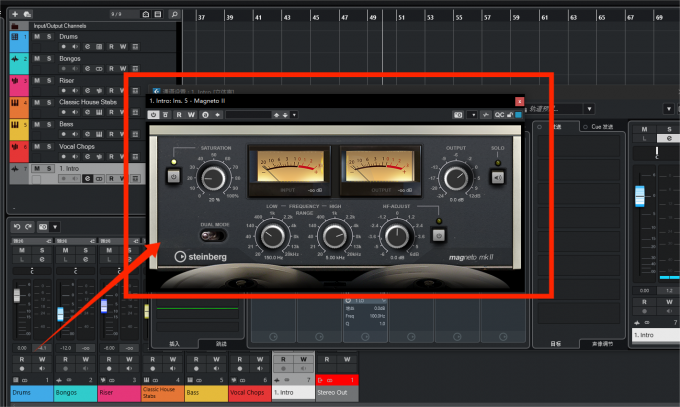Screen dimensions: 680x407
Task: Open dropdown arrow at far top right
Action: (668, 109)
